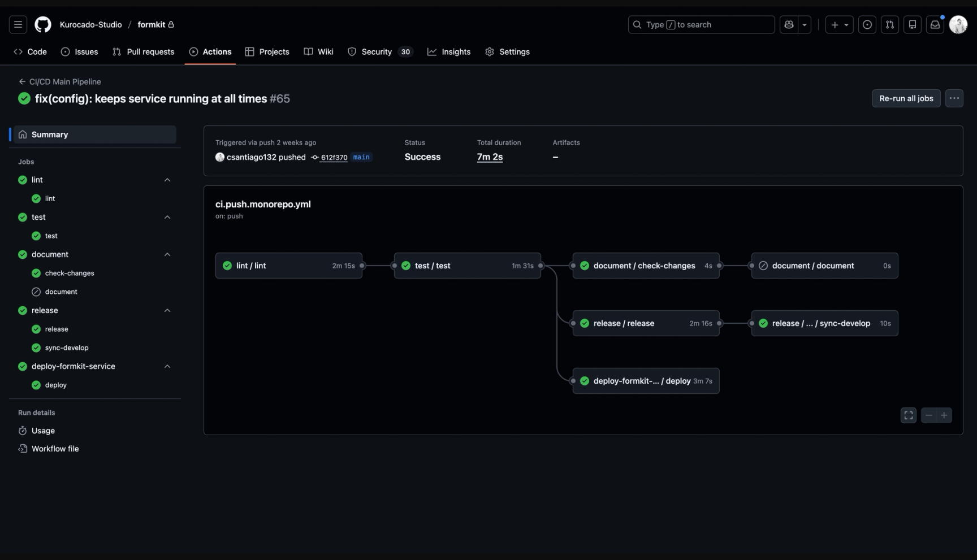The image size is (977, 560).
Task: Open your pull requests icon in the header
Action: [x=890, y=25]
